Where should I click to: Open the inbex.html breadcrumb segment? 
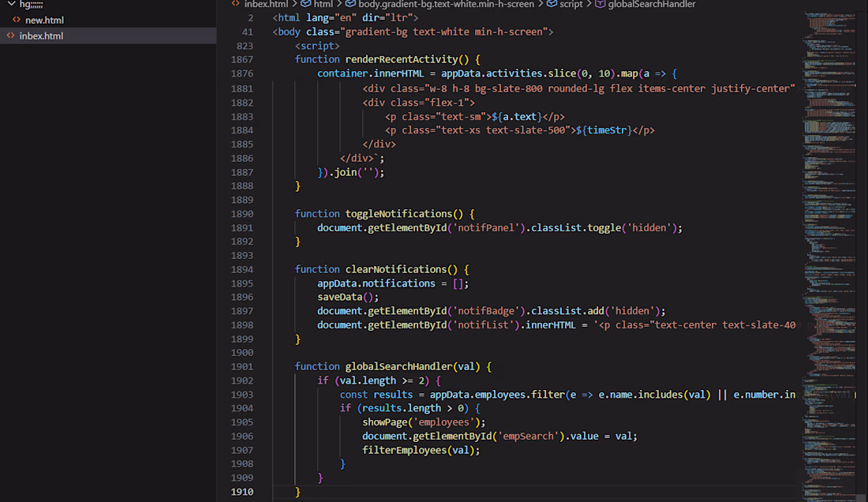point(266,5)
